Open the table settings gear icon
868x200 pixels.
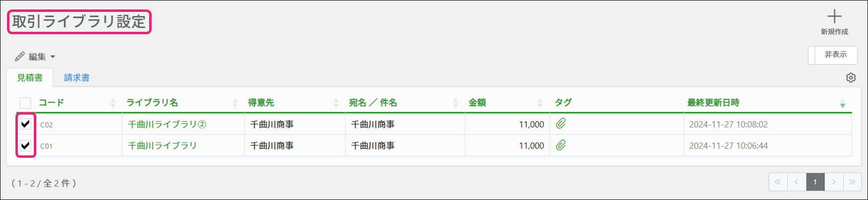(851, 78)
